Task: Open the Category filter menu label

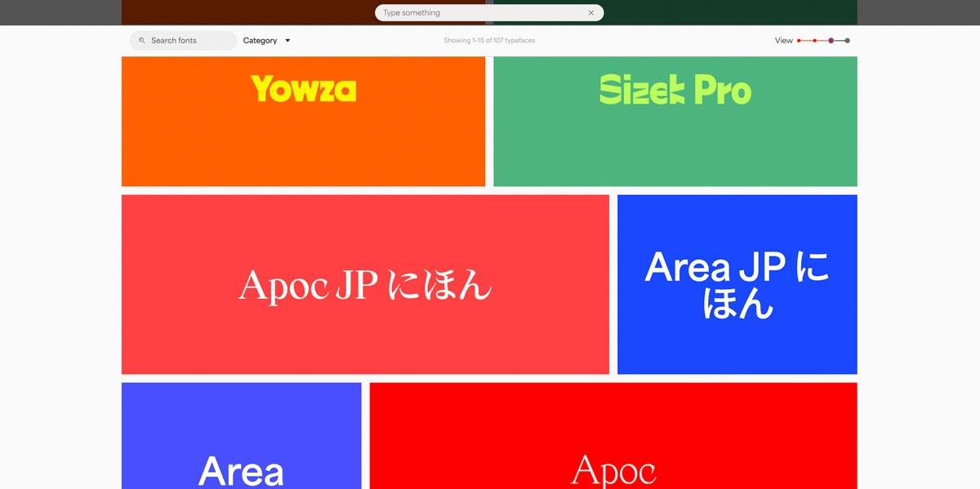Action: click(x=260, y=41)
